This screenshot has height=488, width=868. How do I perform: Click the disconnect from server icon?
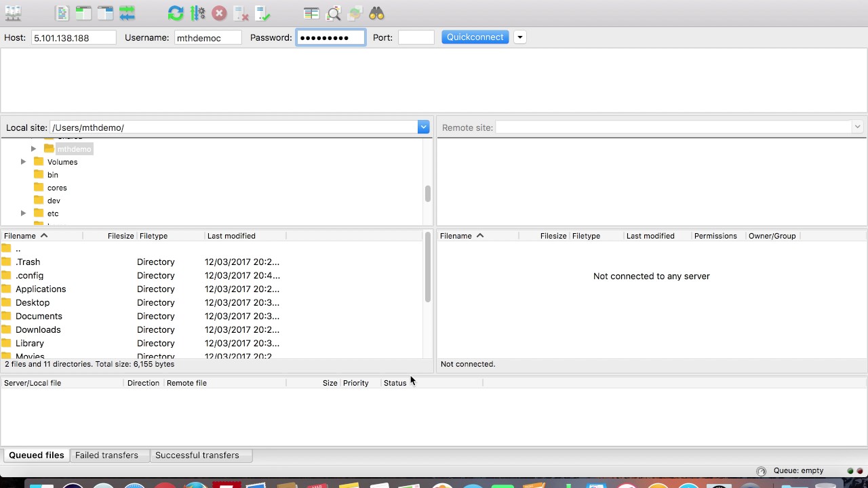point(241,13)
